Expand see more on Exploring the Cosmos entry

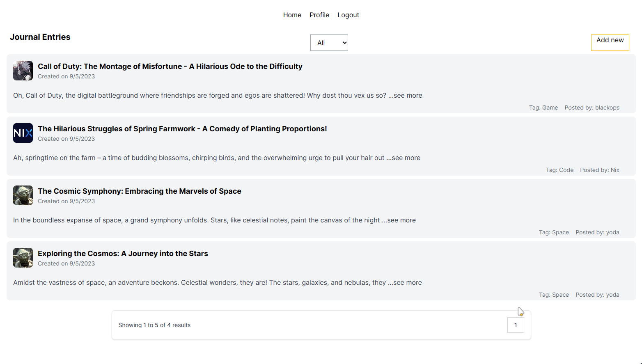click(405, 282)
